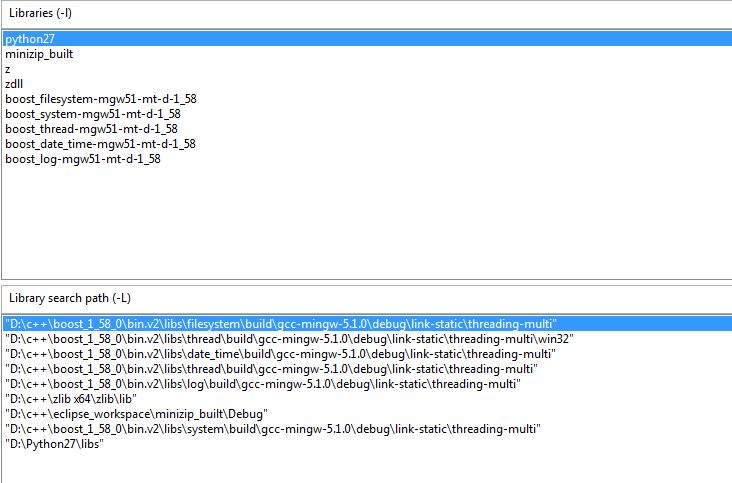Select the boost filesystem search path
Screen dimensions: 732x483
[368, 324]
